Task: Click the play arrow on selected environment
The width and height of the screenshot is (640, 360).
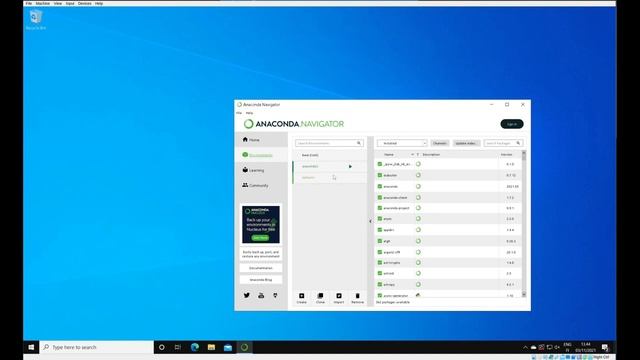Action: pos(350,167)
